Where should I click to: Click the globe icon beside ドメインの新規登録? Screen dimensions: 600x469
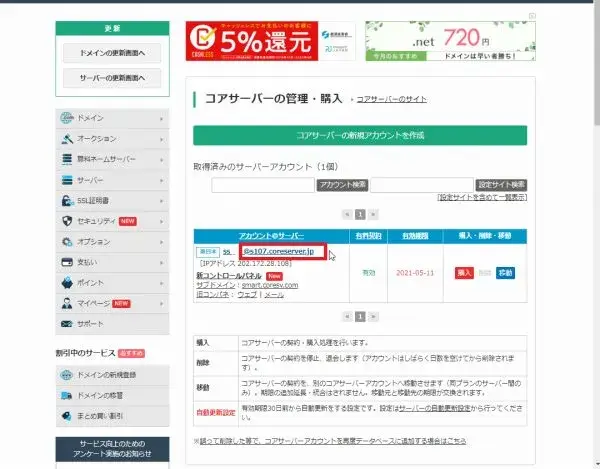click(67, 375)
